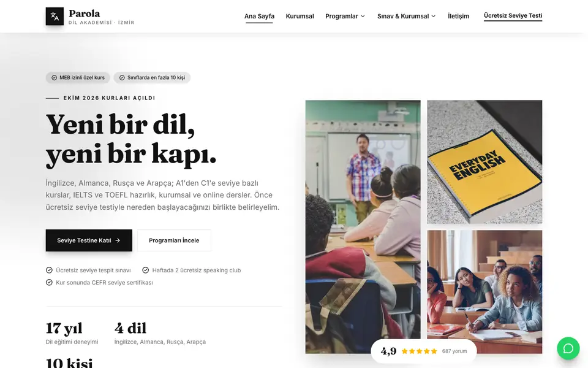The height and width of the screenshot is (368, 588).
Task: Click the Seviye Testine Katıl button
Action: click(89, 240)
